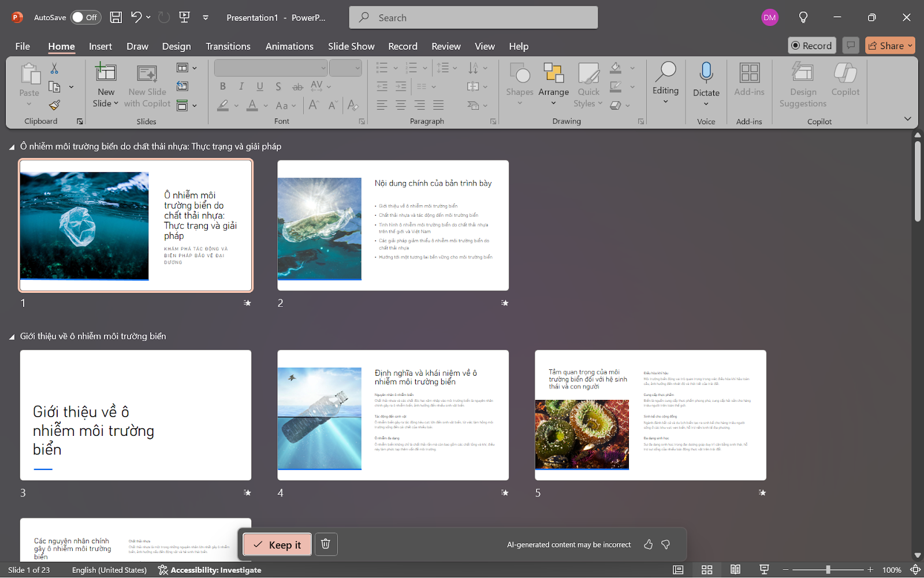Collapse the 'Giới thiệu về ô nhiễm môi trường biển' section
Screen dimensions: 924x578
(12, 337)
